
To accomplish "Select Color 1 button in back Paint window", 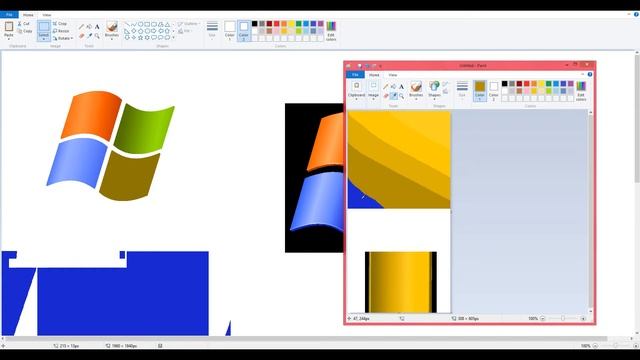I will (230, 31).
